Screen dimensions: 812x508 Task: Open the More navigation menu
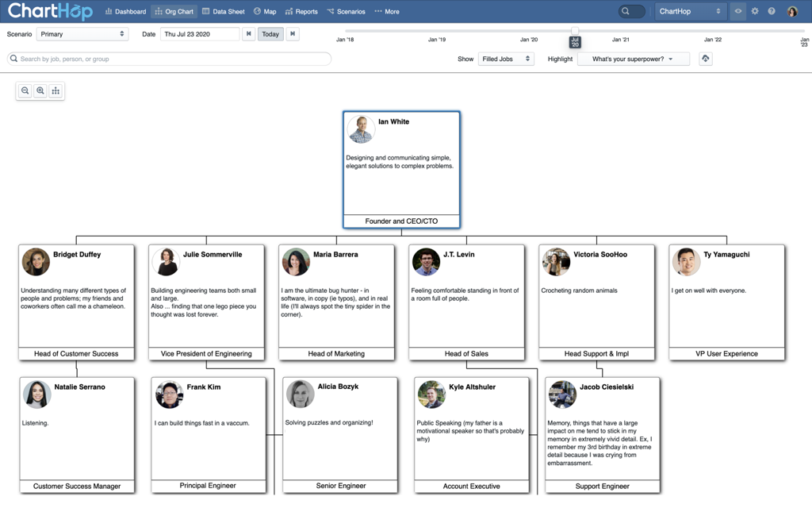coord(387,12)
